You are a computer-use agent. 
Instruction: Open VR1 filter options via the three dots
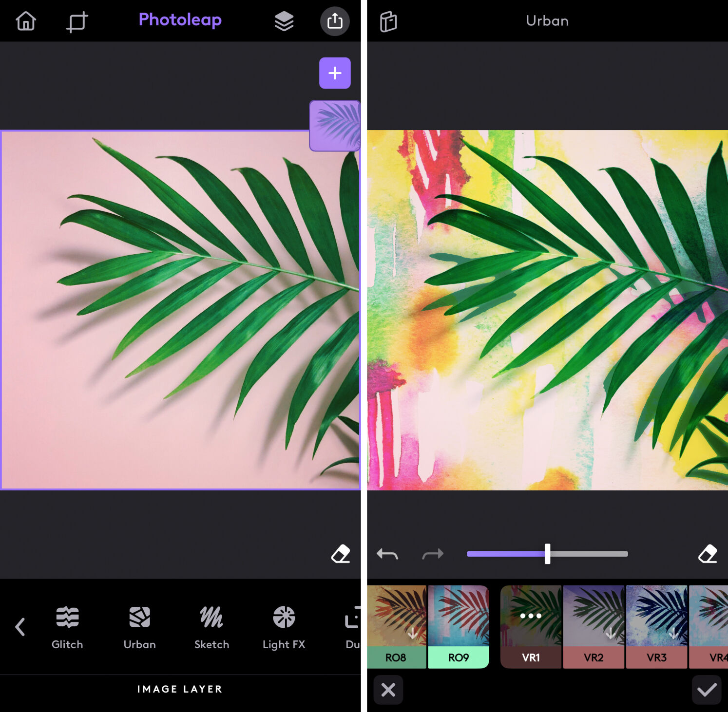pos(530,616)
